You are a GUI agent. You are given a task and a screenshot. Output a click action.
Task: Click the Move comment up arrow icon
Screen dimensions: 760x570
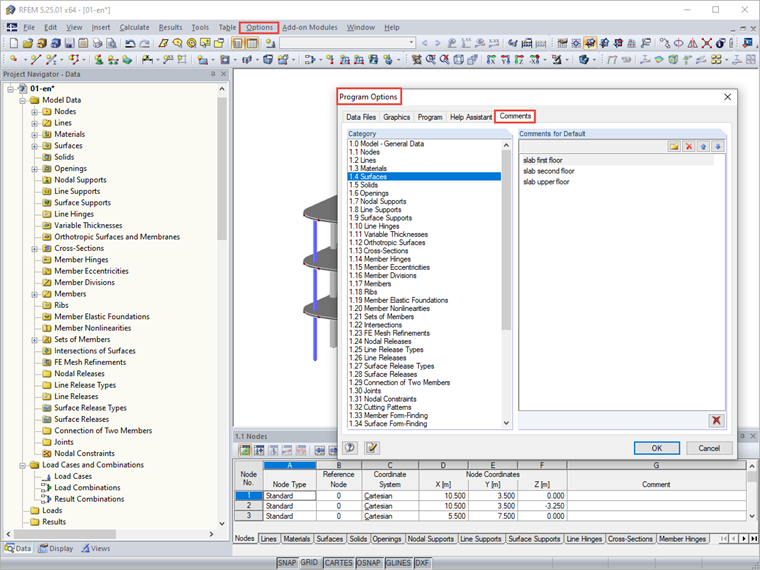703,146
